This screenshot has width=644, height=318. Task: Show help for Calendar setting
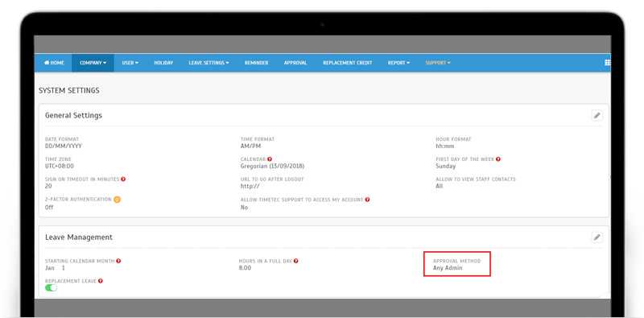270,159
